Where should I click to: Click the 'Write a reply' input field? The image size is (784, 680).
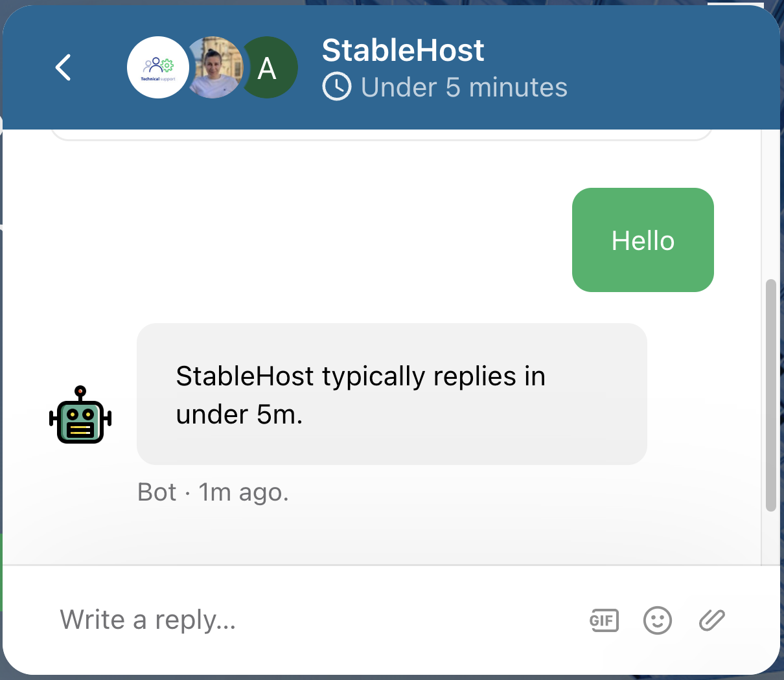pyautogui.click(x=149, y=620)
